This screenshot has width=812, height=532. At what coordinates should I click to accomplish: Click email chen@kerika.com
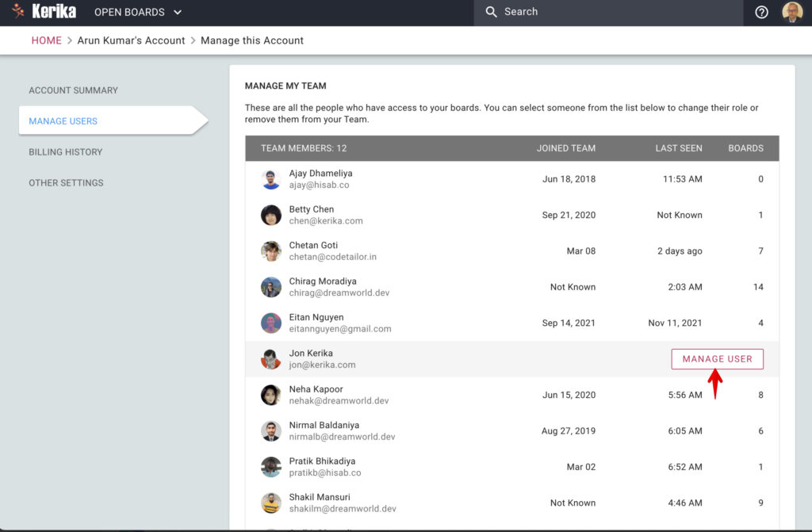click(326, 220)
